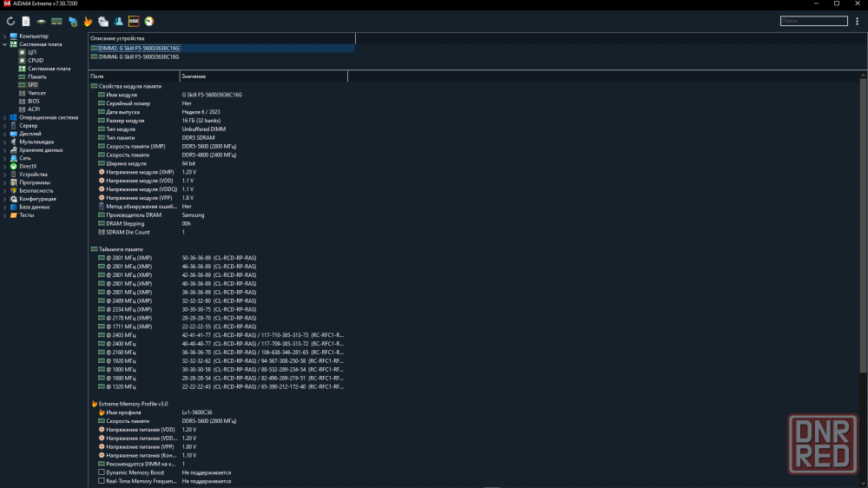Open the settings gear-window toolbar icon
The width and height of the screenshot is (868, 488).
tap(103, 21)
